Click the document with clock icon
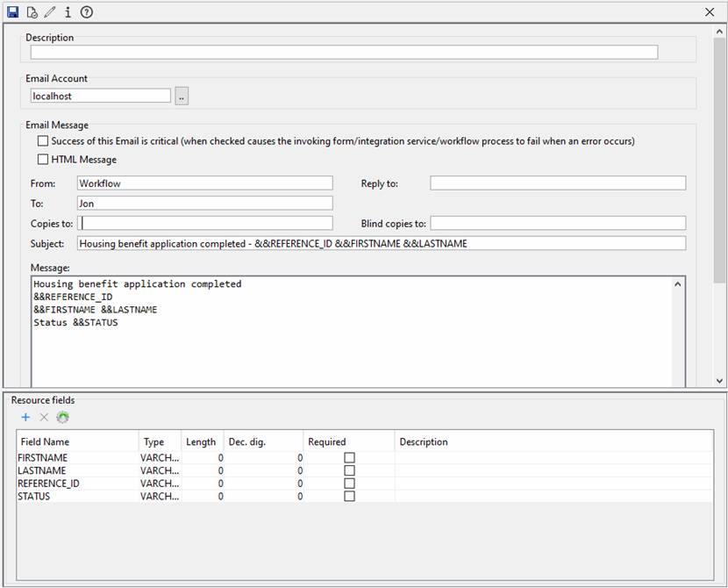The image size is (728, 588). (x=32, y=12)
